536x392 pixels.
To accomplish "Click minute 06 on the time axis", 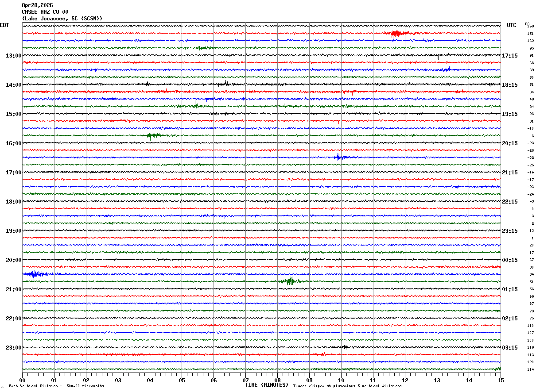I will click(x=214, y=380).
